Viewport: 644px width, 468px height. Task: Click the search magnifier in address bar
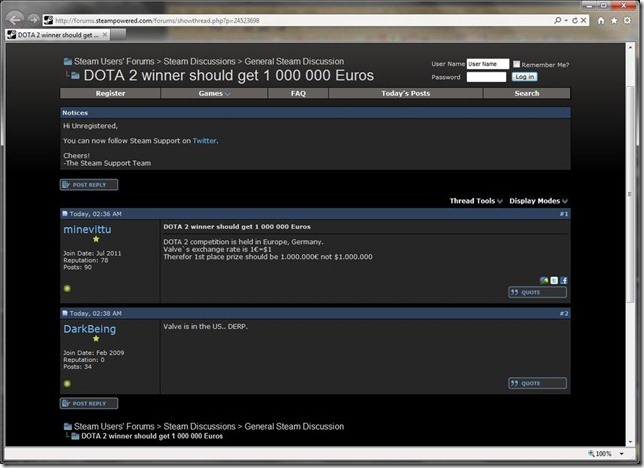point(557,20)
